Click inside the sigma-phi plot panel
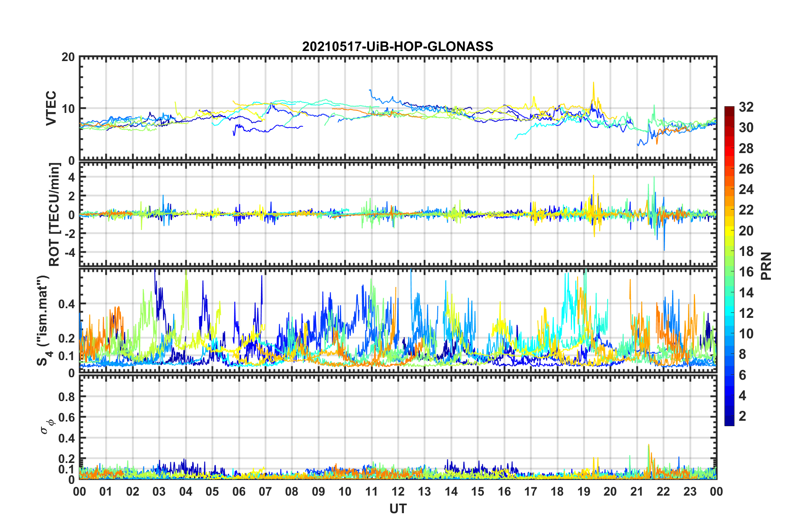This screenshot has width=796, height=532. pos(398,427)
